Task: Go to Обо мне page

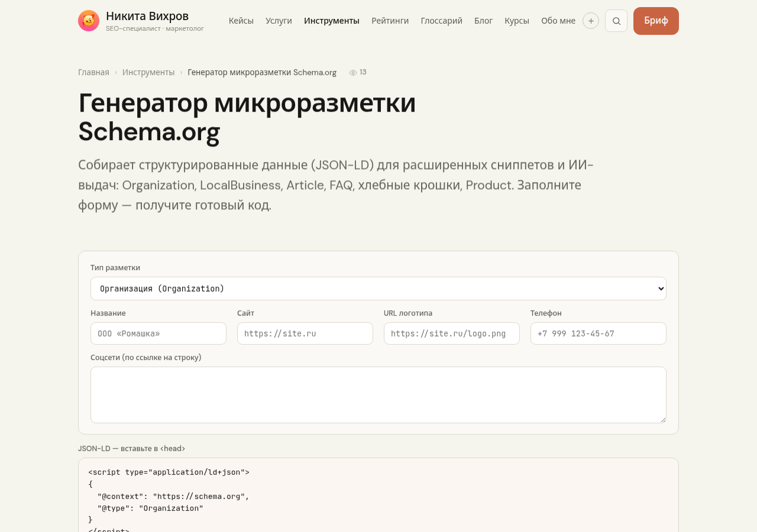Action: click(558, 21)
